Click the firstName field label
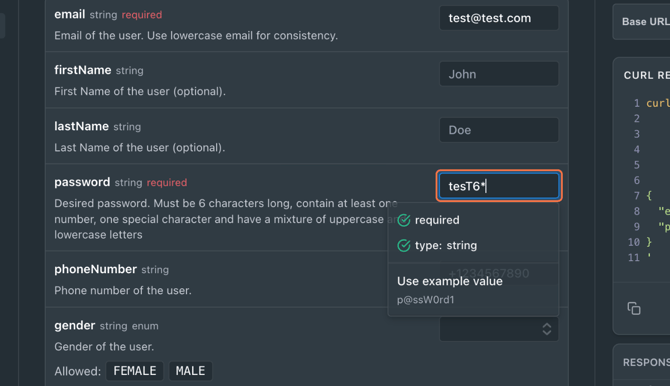 (x=83, y=70)
